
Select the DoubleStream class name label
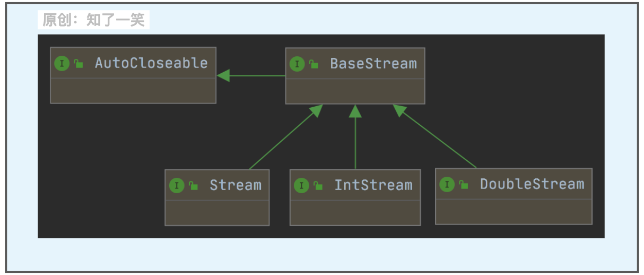[x=532, y=184]
